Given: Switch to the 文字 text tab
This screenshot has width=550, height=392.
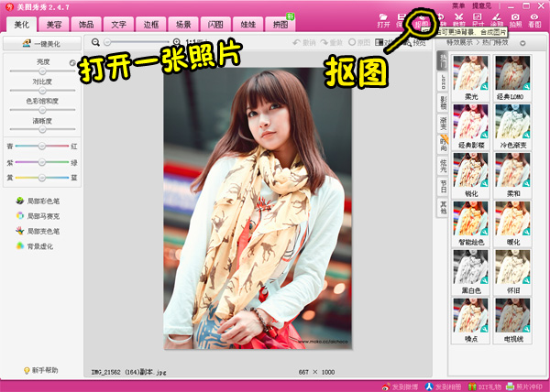Looking at the screenshot, I should 119,23.
